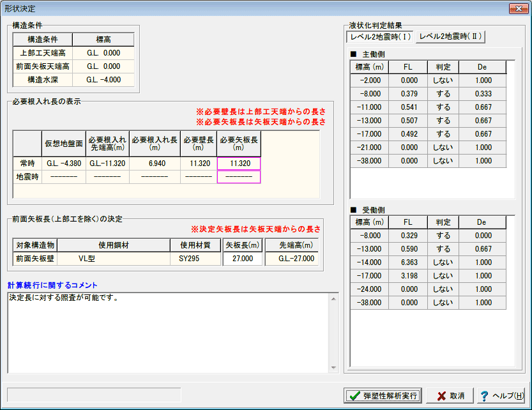Switch to the レベル2地震時(Ⅱ) tab
This screenshot has height=410, width=532.
coord(451,36)
